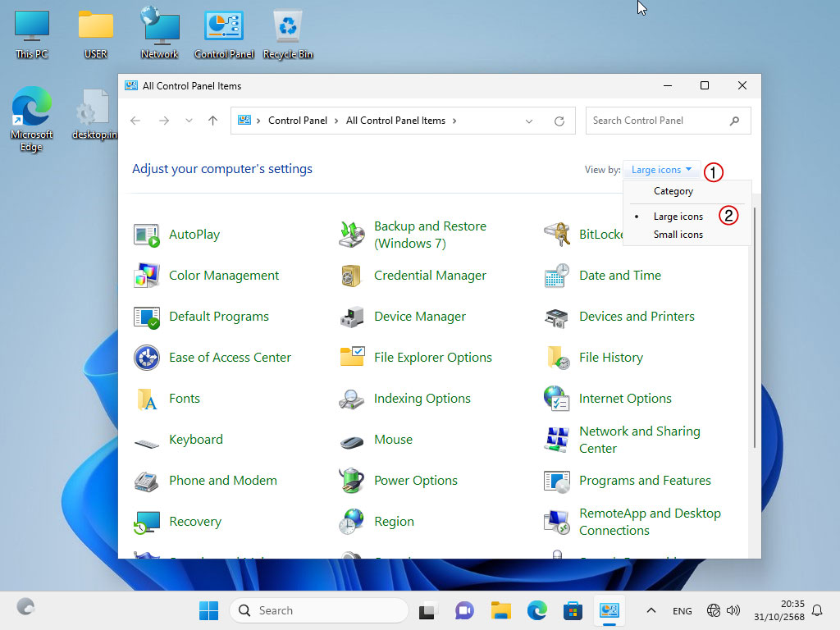840x630 pixels.
Task: Open the Device Manager icon
Action: (352, 317)
